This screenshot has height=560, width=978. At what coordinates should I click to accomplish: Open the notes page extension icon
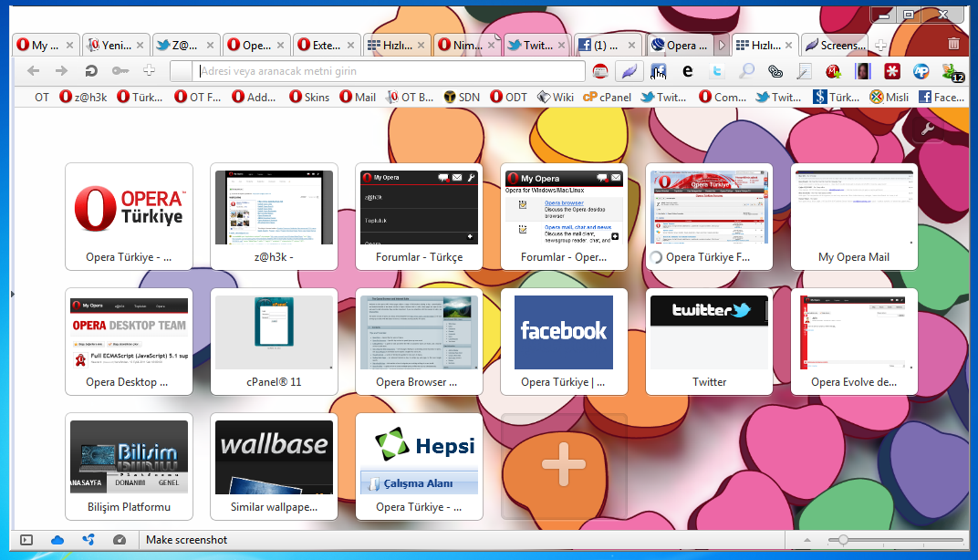click(805, 71)
